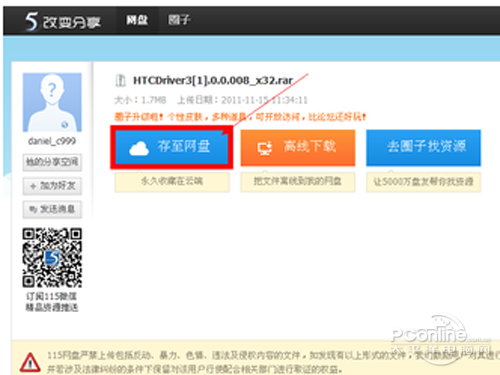The width and height of the screenshot is (500, 375).
Task: Click computer icon on 离线下载 button
Action: pyautogui.click(x=265, y=148)
